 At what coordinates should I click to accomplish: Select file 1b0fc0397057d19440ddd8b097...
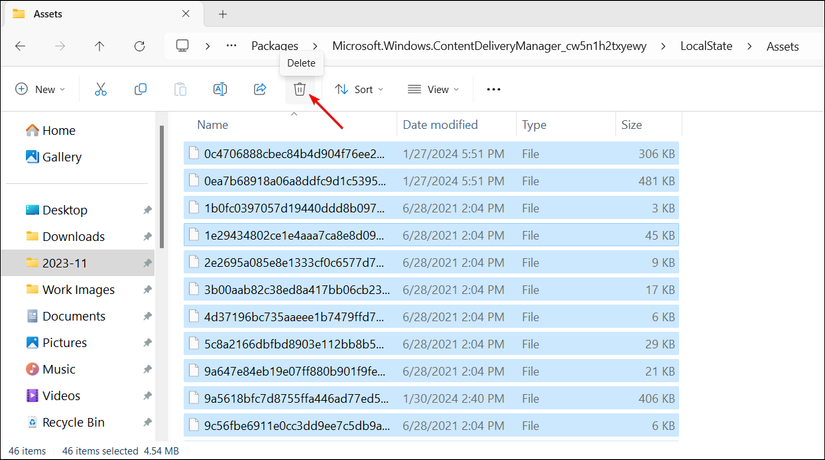tap(431, 208)
